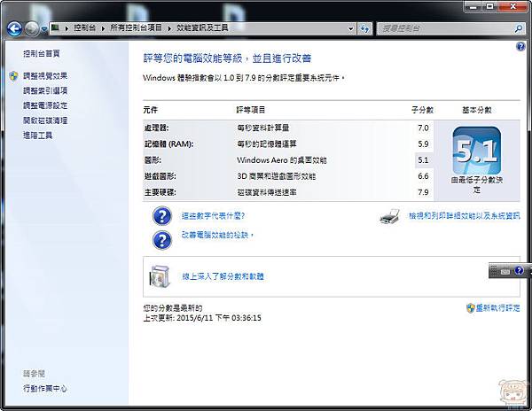532x411 pixels.
Task: Click the control panel icon in address bar
Action: pos(55,27)
